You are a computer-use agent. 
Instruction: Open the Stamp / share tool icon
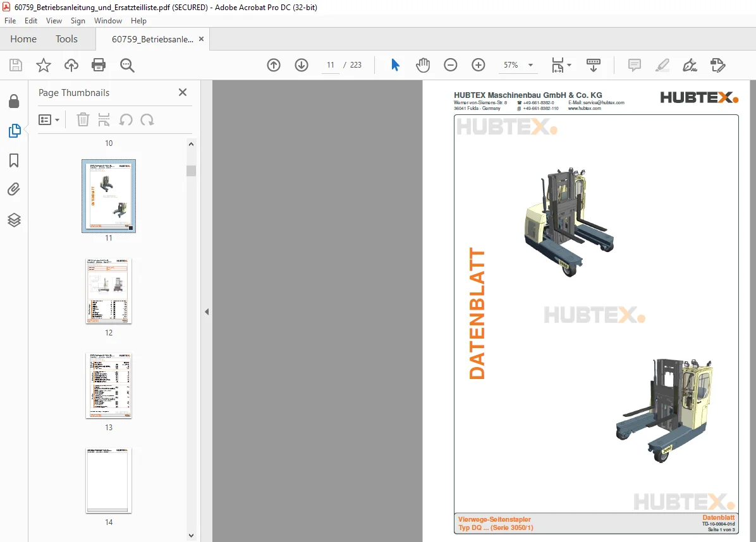click(718, 65)
